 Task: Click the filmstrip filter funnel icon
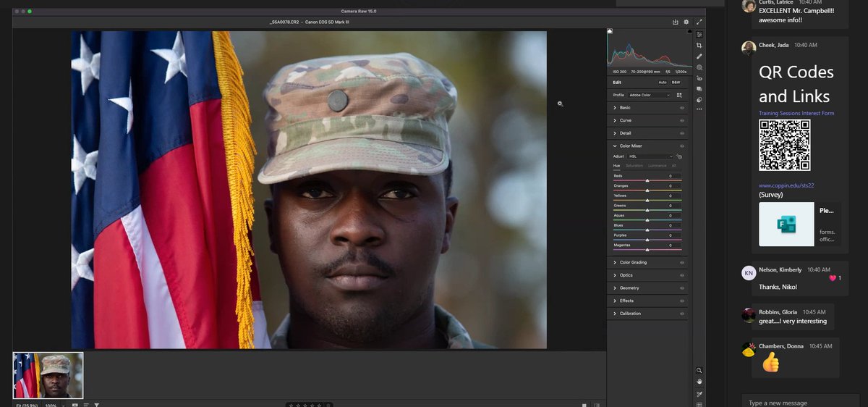pyautogui.click(x=96, y=405)
